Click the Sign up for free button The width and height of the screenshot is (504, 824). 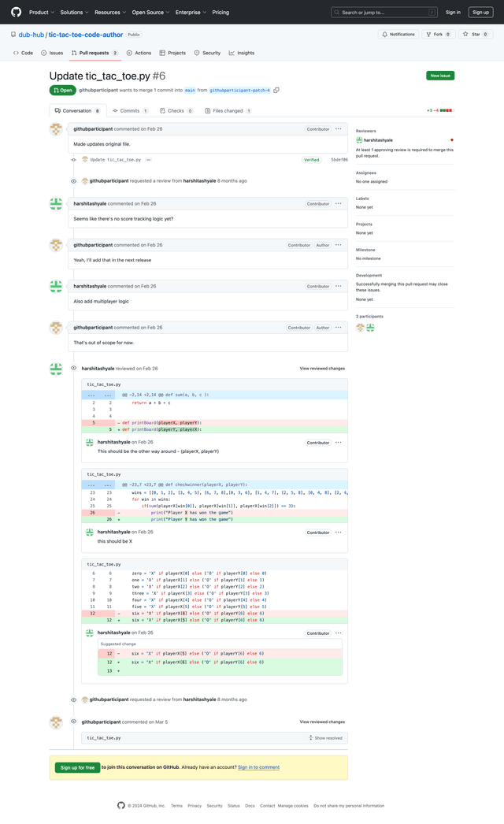(x=77, y=768)
